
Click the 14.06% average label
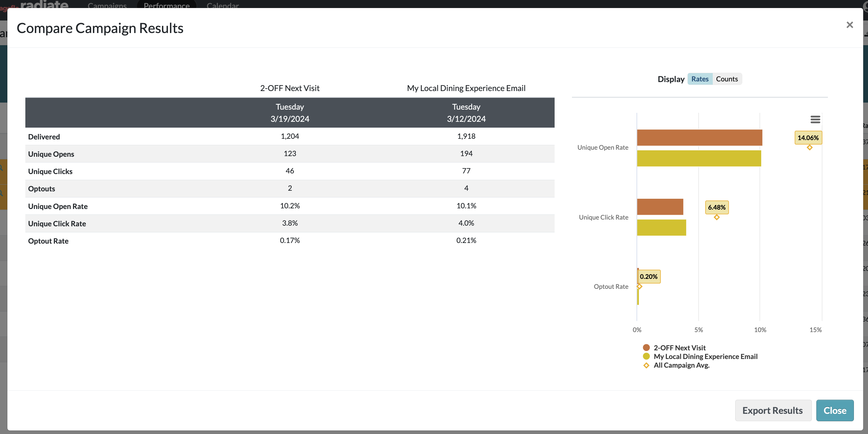pyautogui.click(x=808, y=138)
